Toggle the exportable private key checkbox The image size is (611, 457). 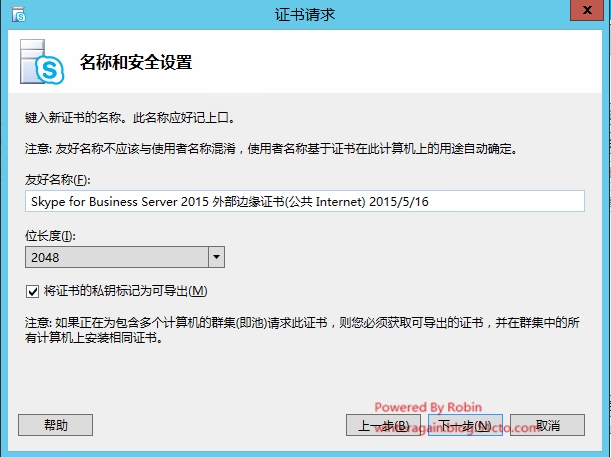[x=32, y=291]
